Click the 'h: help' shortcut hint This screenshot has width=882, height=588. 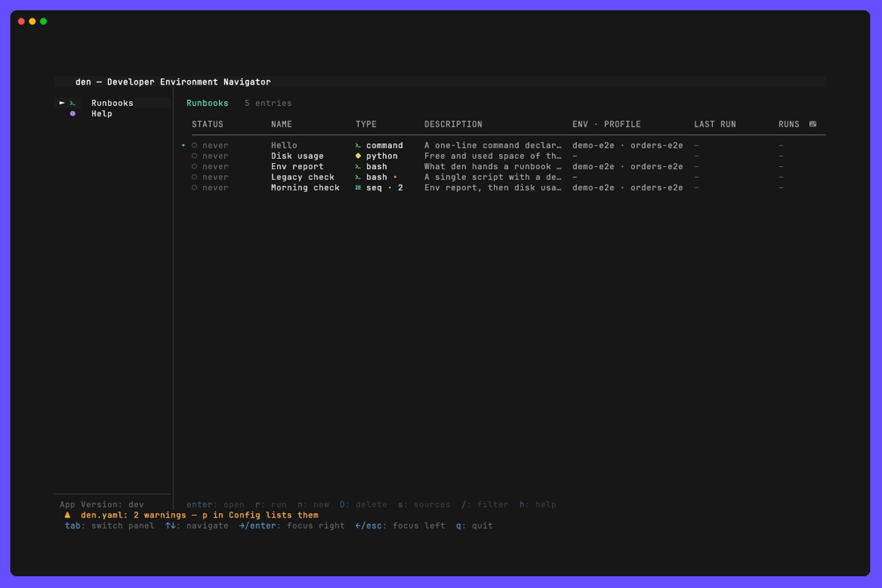click(538, 505)
